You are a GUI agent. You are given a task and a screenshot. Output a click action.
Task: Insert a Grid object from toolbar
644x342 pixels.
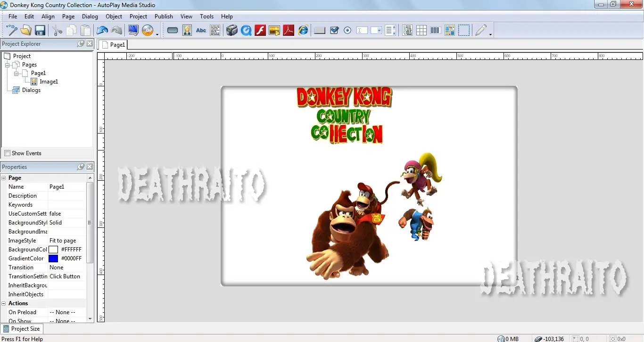click(x=421, y=31)
